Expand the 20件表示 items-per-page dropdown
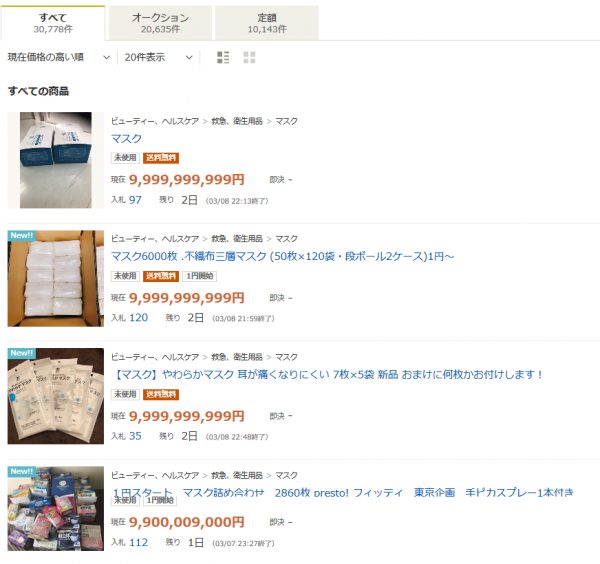 pyautogui.click(x=158, y=57)
